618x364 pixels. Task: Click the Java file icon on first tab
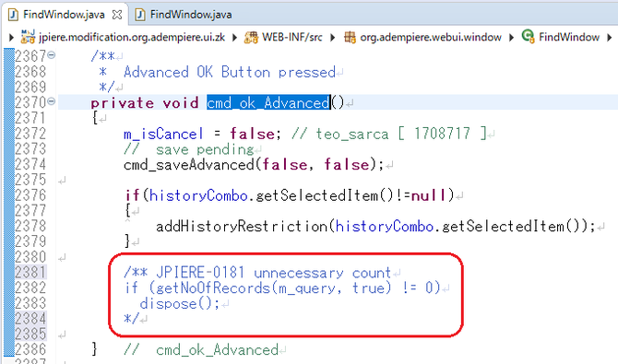tap(14, 15)
